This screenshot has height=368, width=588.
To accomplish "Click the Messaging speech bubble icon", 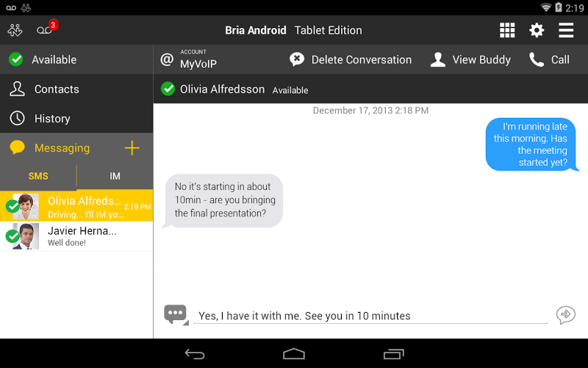I will [x=17, y=148].
